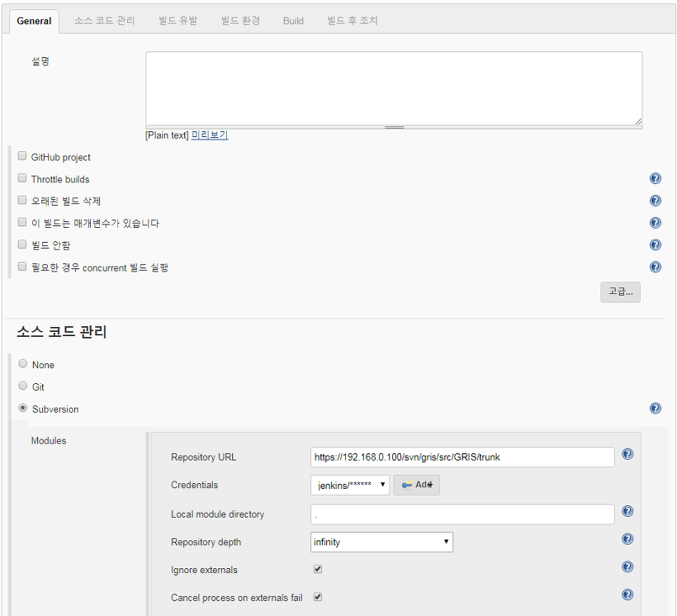This screenshot has height=616, width=677.
Task: Enable the GitHub project checkbox
Action: [x=22, y=156]
